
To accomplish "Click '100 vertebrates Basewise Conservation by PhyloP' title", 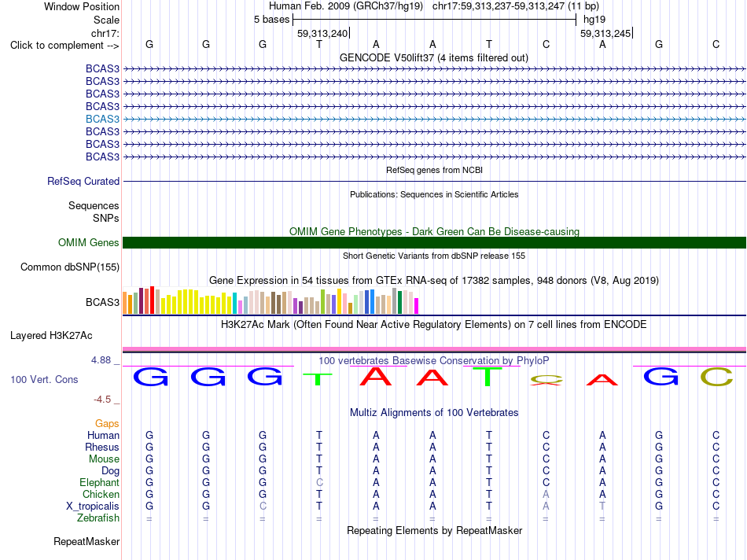I will [434, 361].
